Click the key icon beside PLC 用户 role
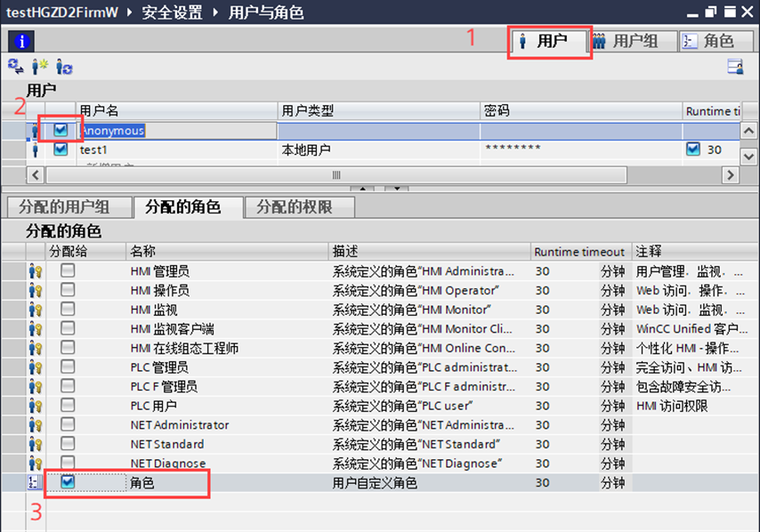This screenshot has height=532, width=760. 36,406
